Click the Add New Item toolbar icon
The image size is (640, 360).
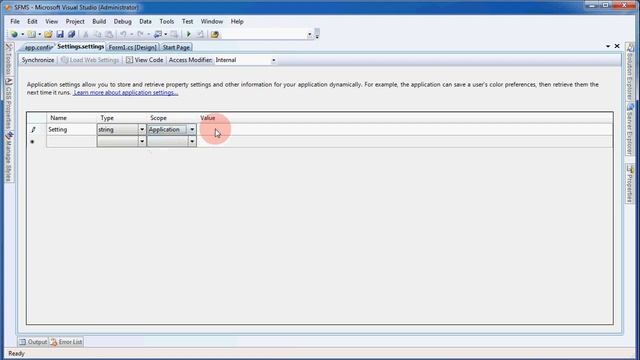coord(31,34)
